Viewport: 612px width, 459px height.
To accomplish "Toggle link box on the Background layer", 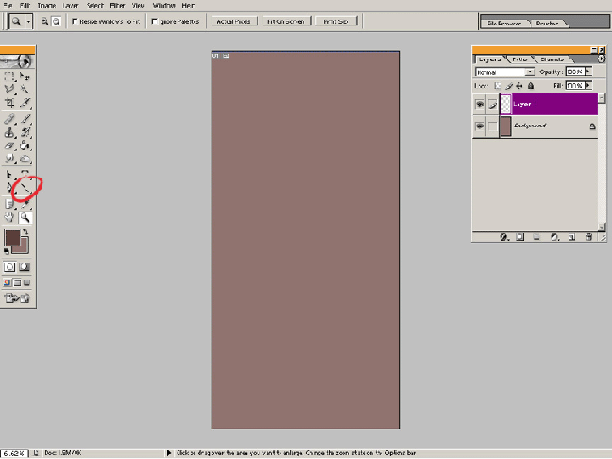I will click(x=493, y=126).
